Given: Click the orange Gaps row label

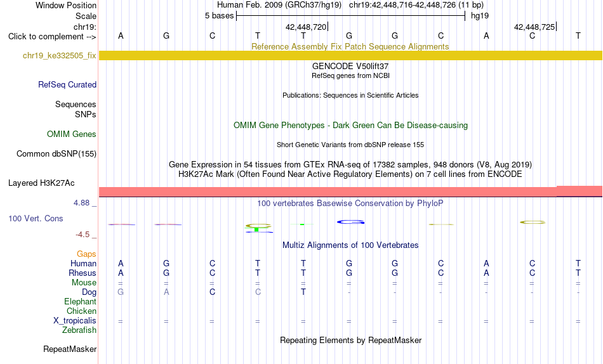Looking at the screenshot, I should pyautogui.click(x=86, y=254).
